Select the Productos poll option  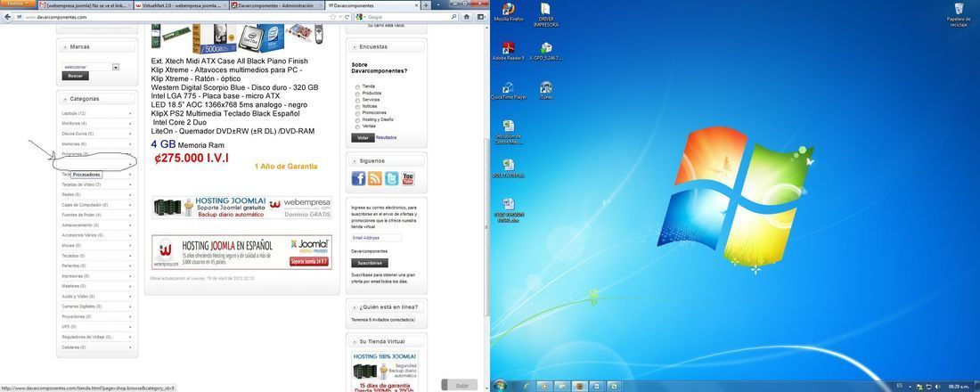tap(357, 94)
